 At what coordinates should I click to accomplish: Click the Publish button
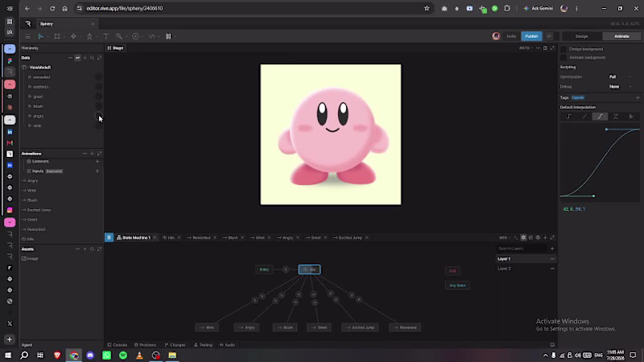click(531, 36)
